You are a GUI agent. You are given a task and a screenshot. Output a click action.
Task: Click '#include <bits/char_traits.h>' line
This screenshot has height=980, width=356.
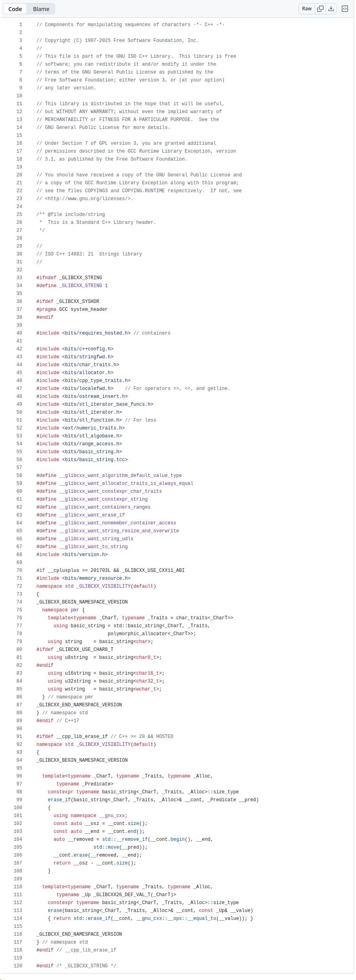(x=78, y=365)
